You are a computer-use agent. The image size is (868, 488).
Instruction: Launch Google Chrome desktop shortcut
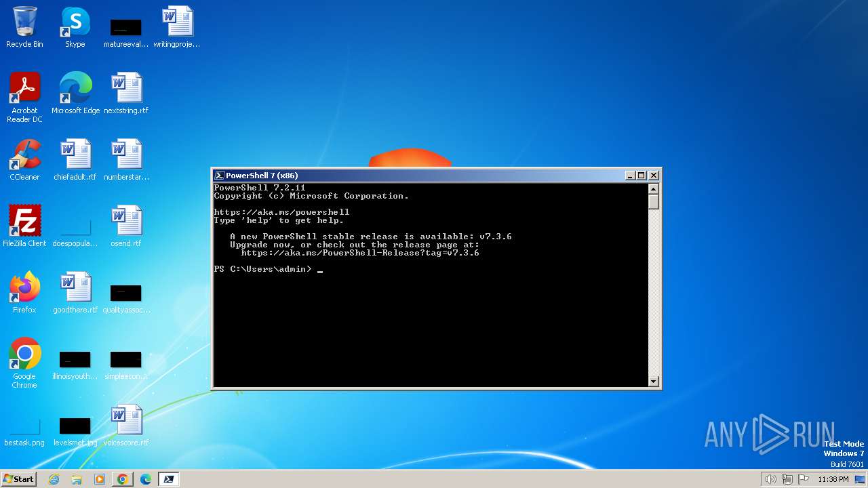[24, 363]
